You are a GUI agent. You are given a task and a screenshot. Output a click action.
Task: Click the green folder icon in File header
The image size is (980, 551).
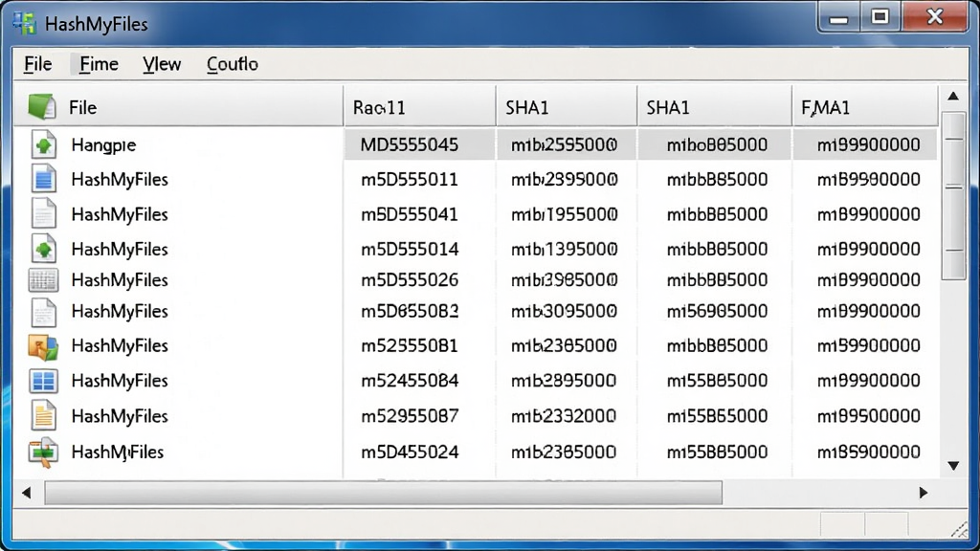pos(42,107)
